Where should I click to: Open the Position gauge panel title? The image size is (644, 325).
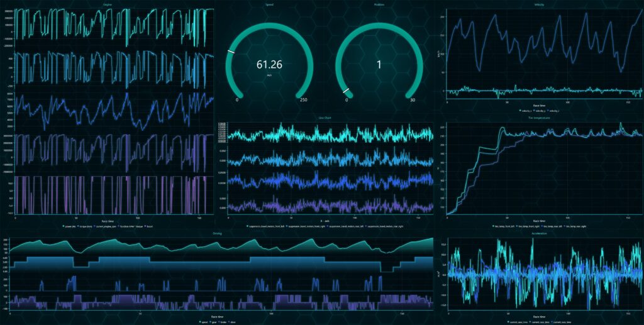point(379,4)
